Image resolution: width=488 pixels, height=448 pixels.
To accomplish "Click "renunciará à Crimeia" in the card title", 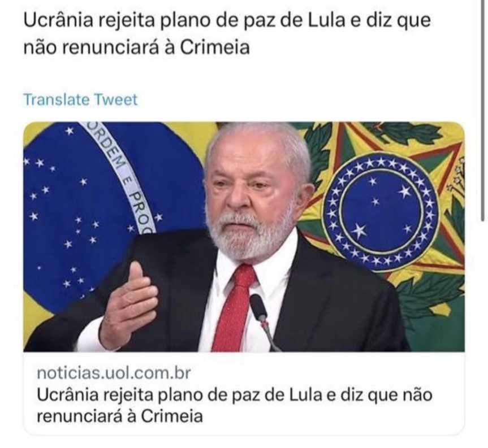I will 120,416.
